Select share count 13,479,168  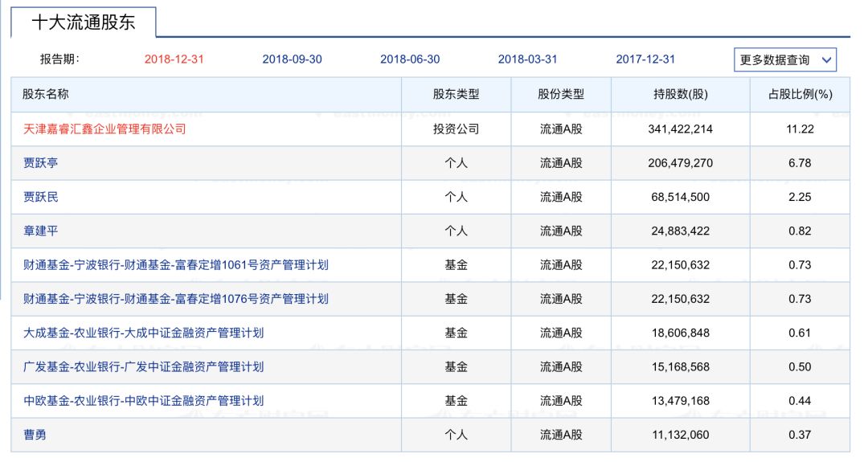click(681, 401)
